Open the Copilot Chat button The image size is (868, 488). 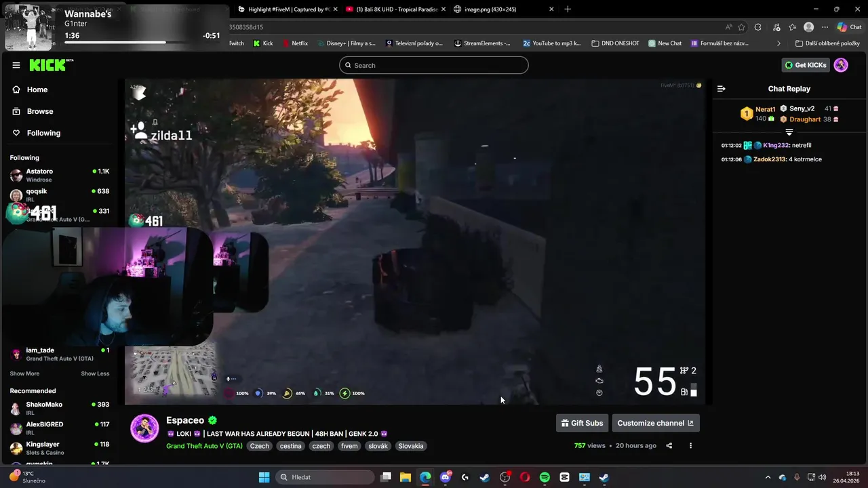pyautogui.click(x=850, y=27)
